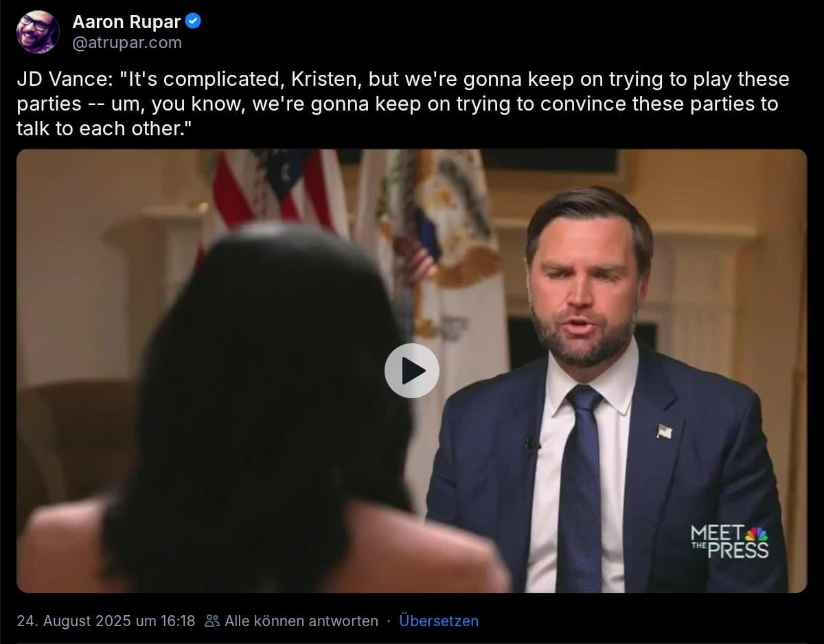Play the video with the center play button
This screenshot has height=644, width=824.
[412, 371]
